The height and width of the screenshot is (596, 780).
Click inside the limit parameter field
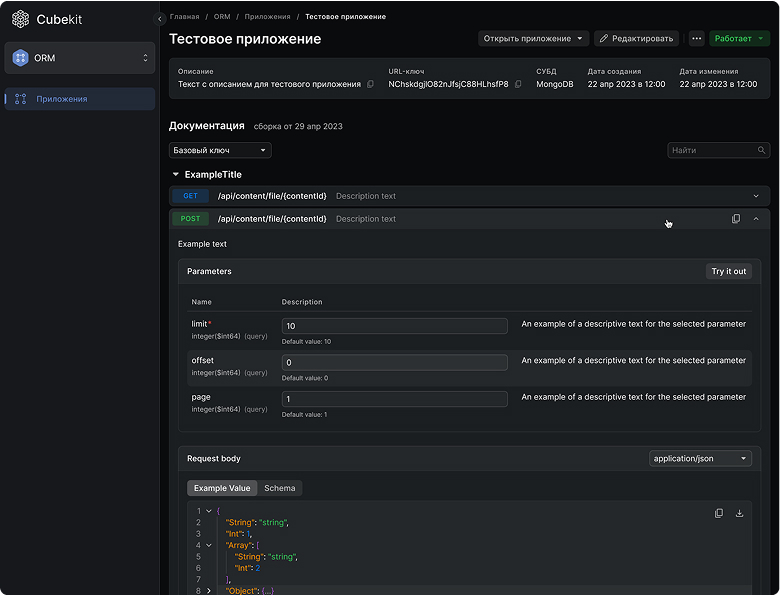(394, 326)
